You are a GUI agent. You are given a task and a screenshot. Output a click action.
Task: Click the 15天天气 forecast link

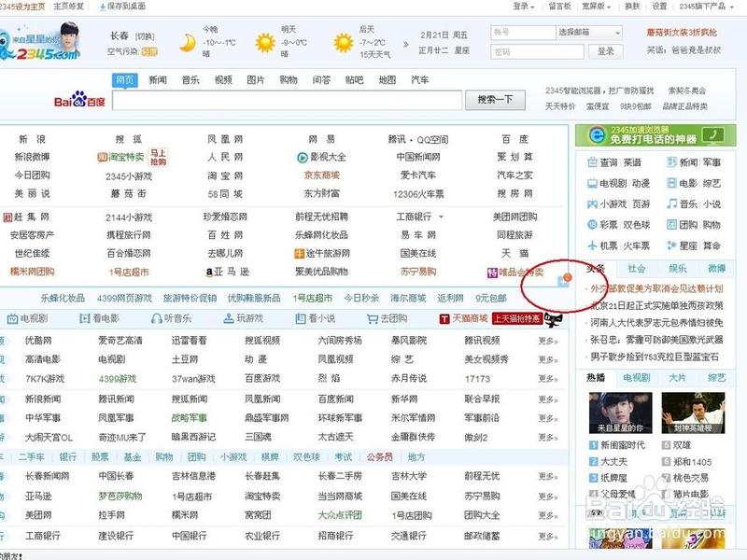(375, 54)
